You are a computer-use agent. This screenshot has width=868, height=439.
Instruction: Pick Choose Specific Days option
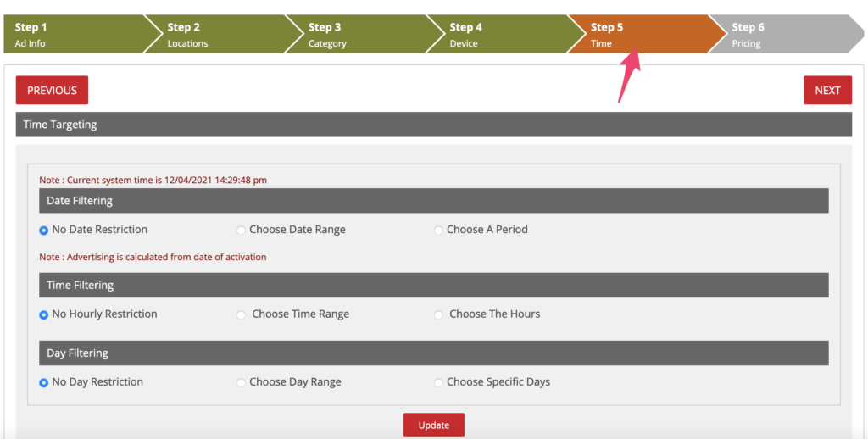[x=438, y=383]
